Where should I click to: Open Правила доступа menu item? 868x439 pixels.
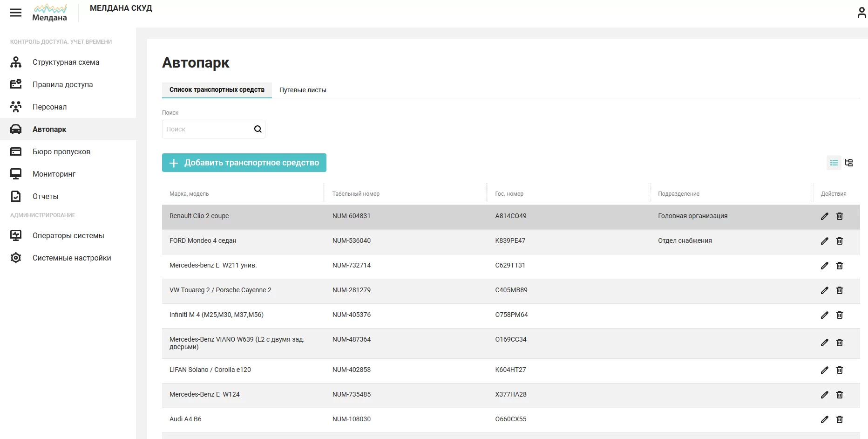(x=68, y=84)
